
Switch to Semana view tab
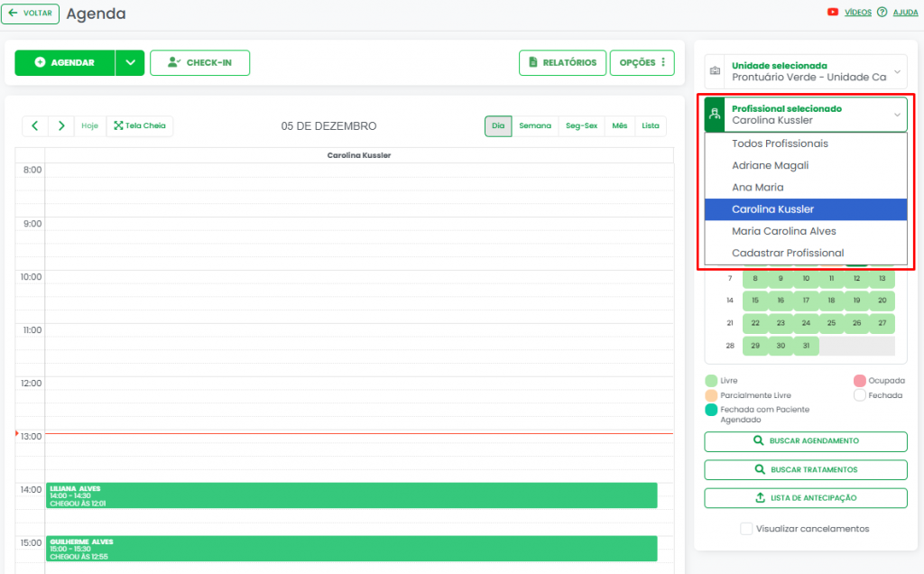[x=535, y=126]
